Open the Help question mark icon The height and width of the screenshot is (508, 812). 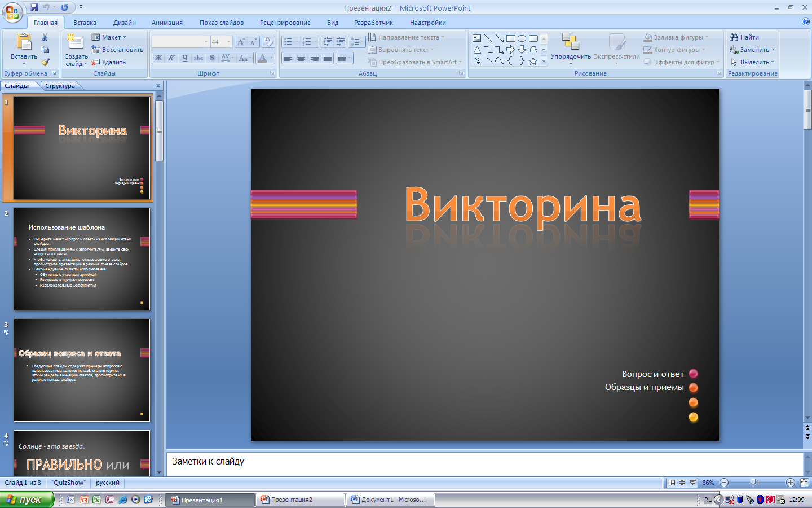click(x=805, y=22)
